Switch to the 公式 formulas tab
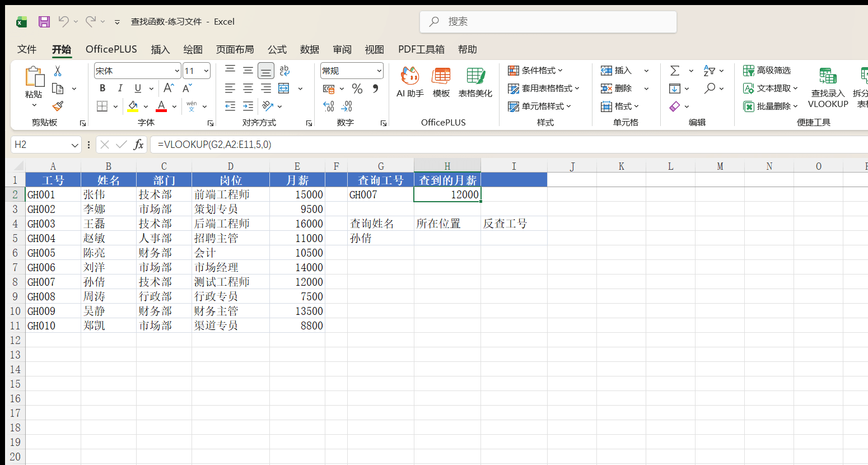This screenshot has height=465, width=868. point(277,49)
